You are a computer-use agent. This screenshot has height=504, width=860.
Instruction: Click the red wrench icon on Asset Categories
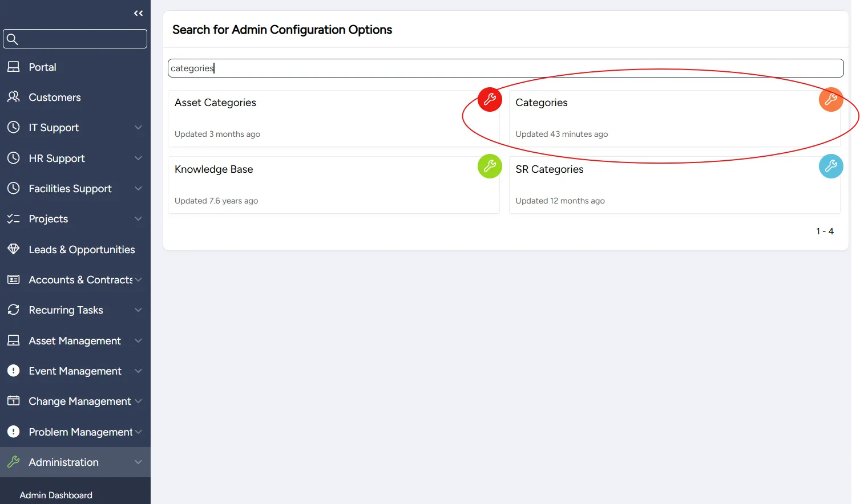(x=490, y=99)
